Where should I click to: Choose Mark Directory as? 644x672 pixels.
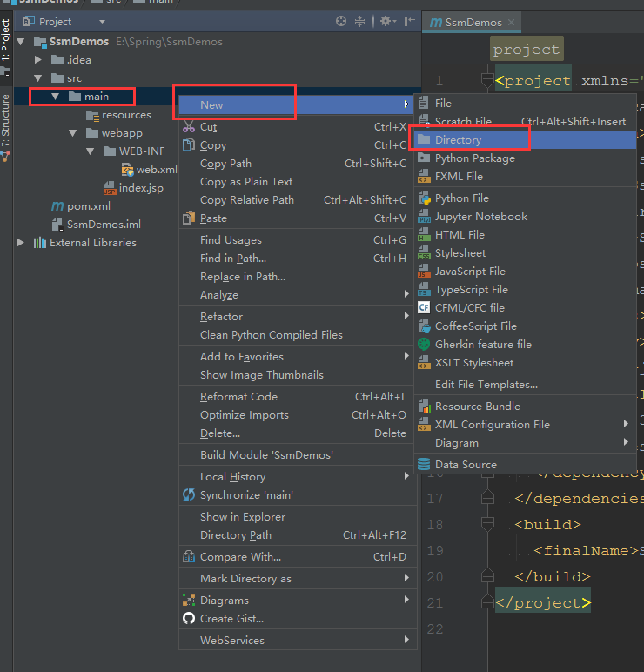(x=298, y=579)
